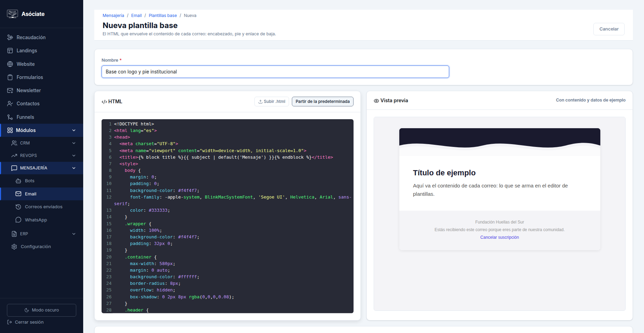Click the Correos enviados history icon

[18, 207]
